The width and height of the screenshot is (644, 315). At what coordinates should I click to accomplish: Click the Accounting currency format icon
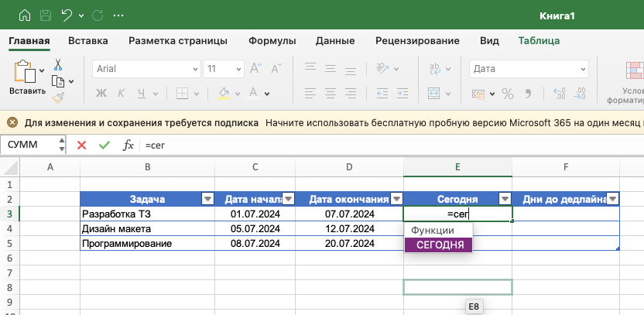478,94
